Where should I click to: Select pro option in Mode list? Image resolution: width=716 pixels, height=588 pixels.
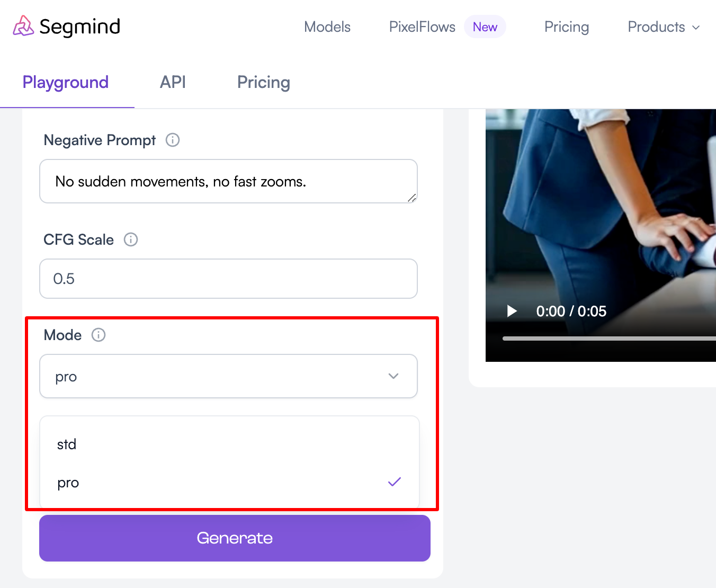pyautogui.click(x=229, y=483)
